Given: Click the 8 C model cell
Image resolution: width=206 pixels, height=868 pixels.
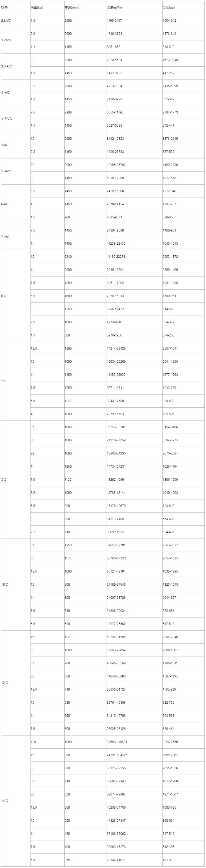Looking at the screenshot, I should (4, 479).
